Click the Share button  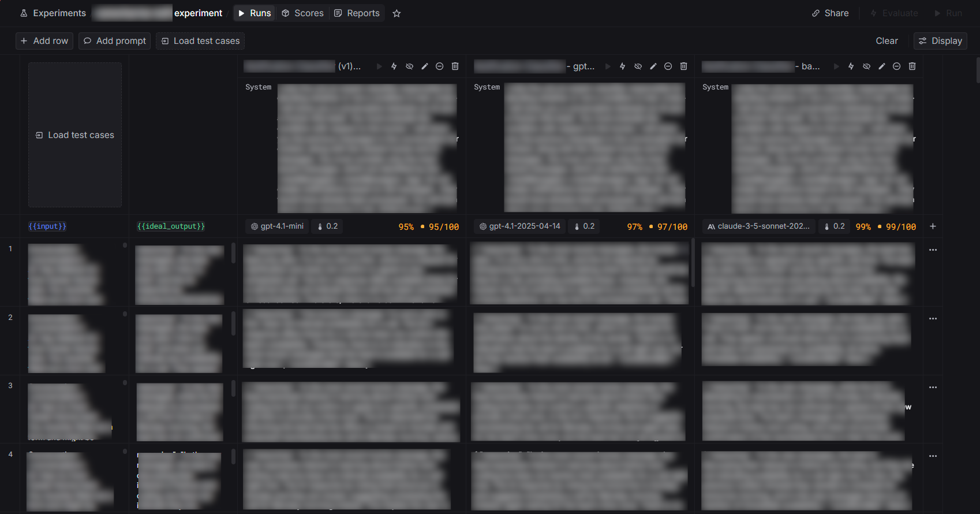[x=830, y=13]
